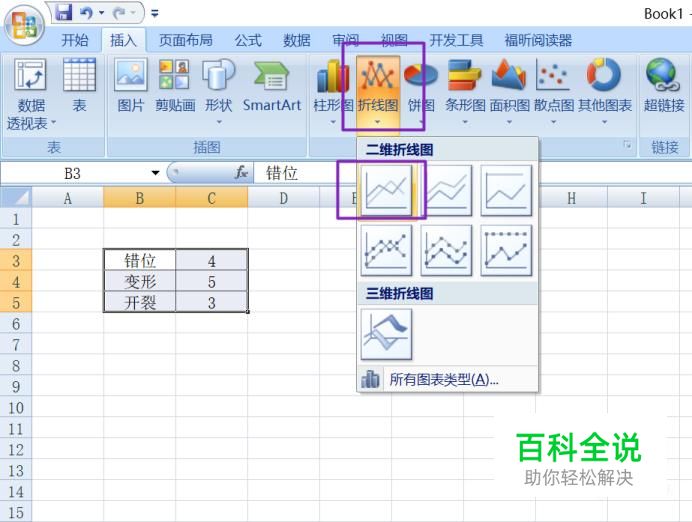Select 100% stacked line with markers
The width and height of the screenshot is (692, 522).
(x=506, y=250)
